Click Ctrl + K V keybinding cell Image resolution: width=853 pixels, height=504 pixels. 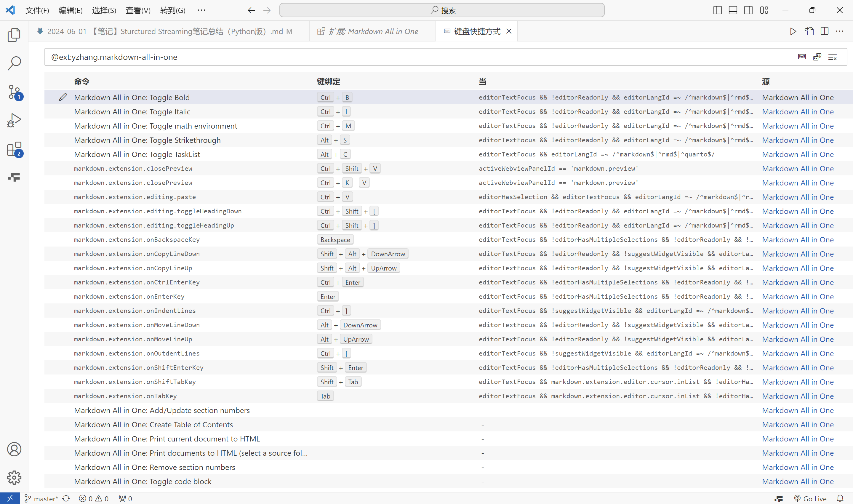coord(343,183)
